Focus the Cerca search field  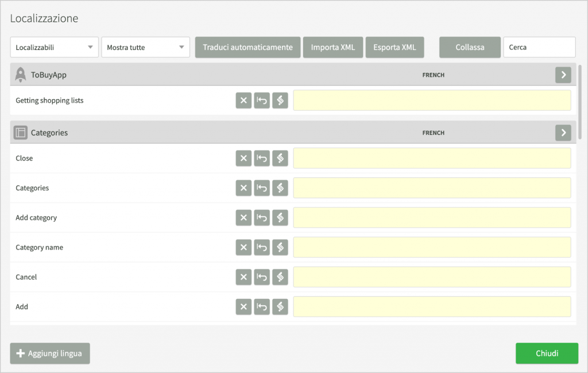coord(539,47)
